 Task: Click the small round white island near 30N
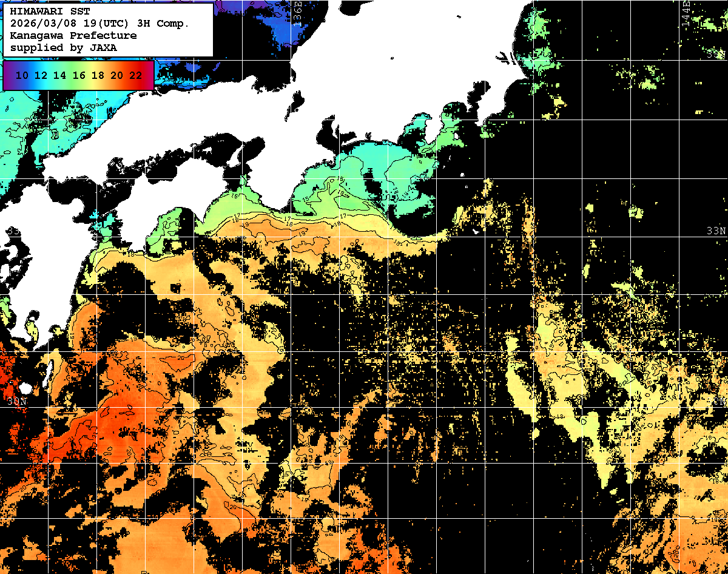pos(25,388)
